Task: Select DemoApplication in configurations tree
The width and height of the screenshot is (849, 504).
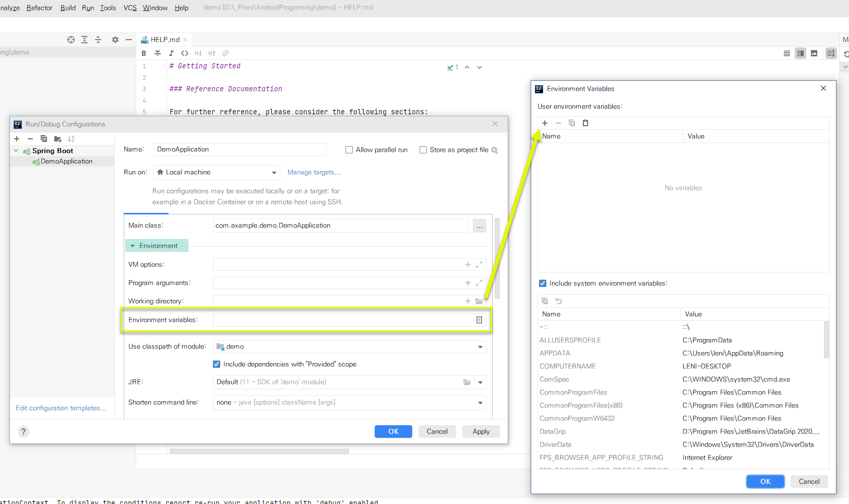Action: pos(66,161)
